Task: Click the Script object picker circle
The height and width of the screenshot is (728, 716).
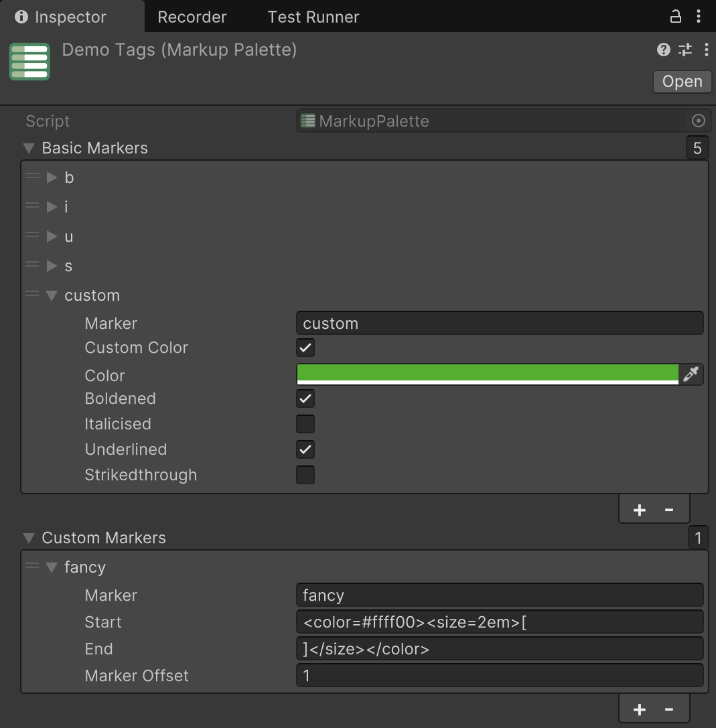Action: pyautogui.click(x=698, y=121)
